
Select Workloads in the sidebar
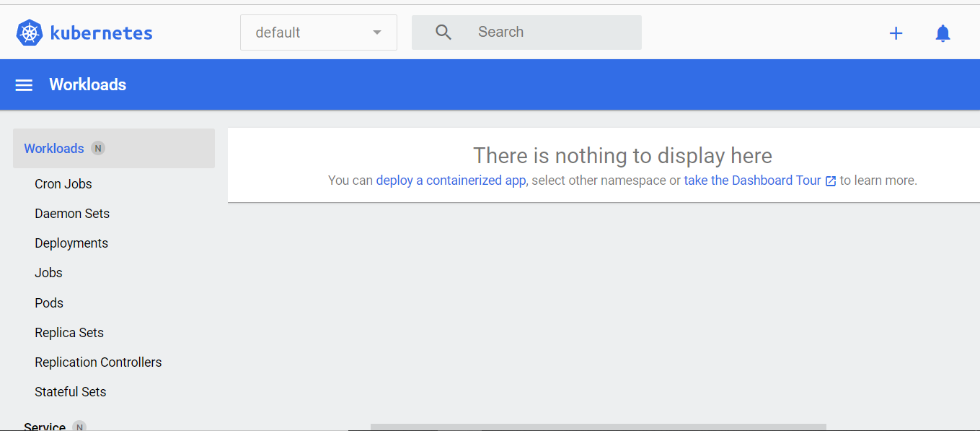tap(54, 149)
